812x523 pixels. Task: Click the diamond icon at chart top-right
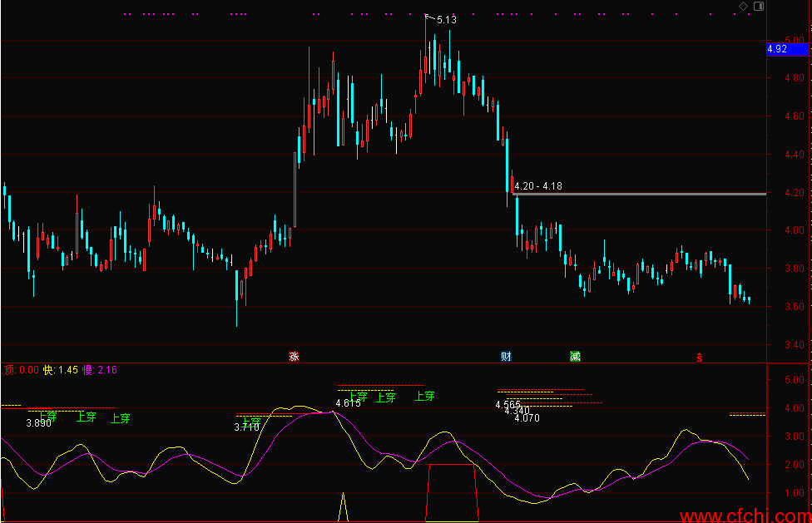click(743, 6)
